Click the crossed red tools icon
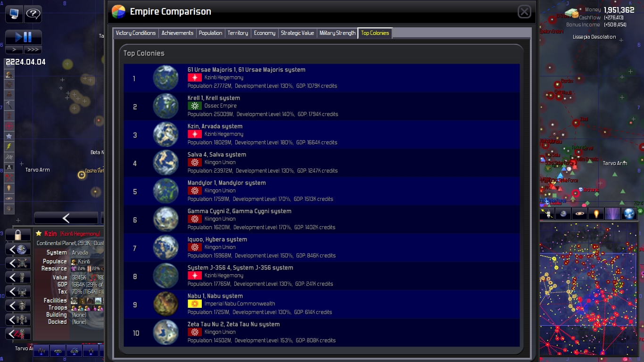This screenshot has width=644, height=362. coord(9,178)
